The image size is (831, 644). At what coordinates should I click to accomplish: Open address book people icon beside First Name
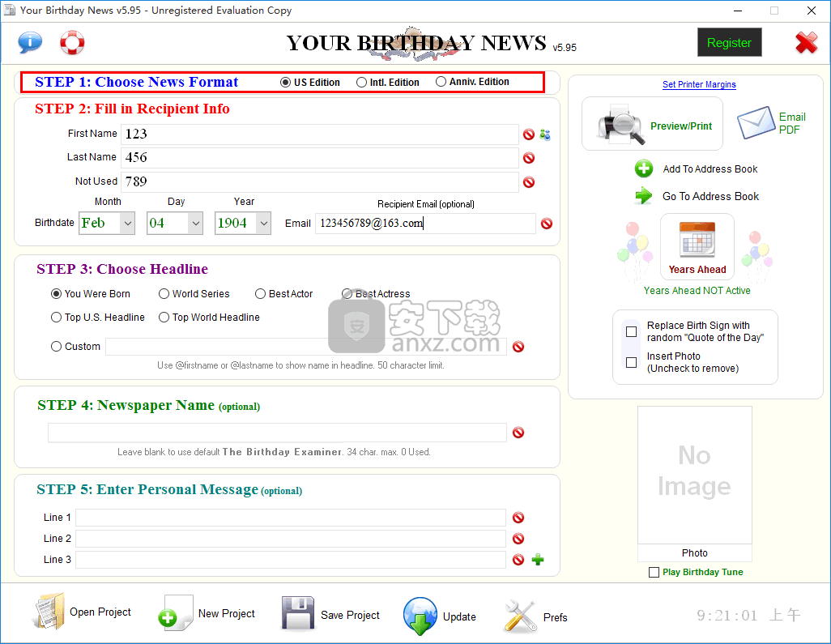pyautogui.click(x=545, y=134)
